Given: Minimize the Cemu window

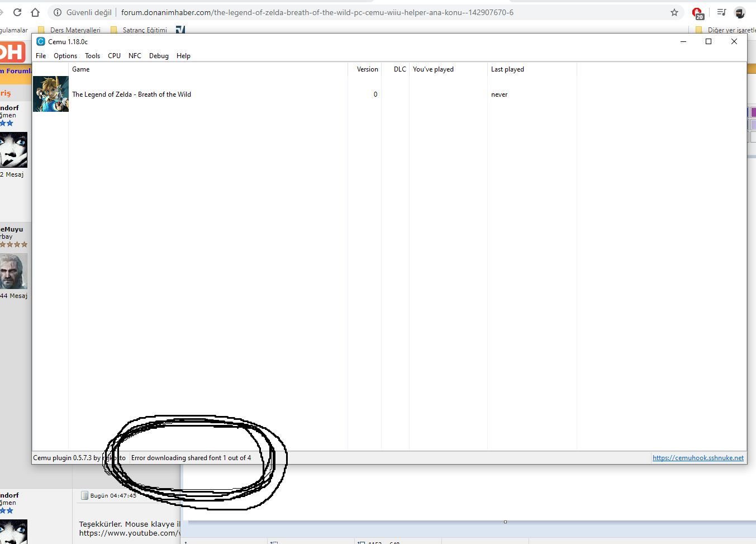Looking at the screenshot, I should tap(683, 41).
